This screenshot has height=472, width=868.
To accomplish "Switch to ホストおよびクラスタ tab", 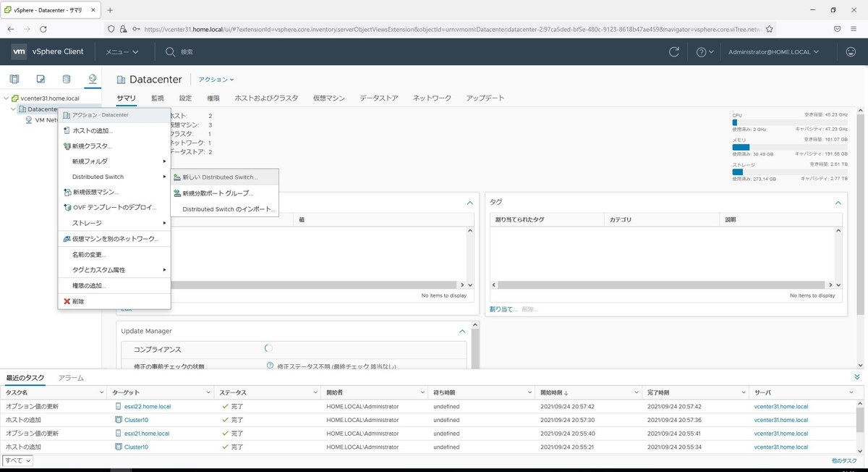I will (266, 98).
